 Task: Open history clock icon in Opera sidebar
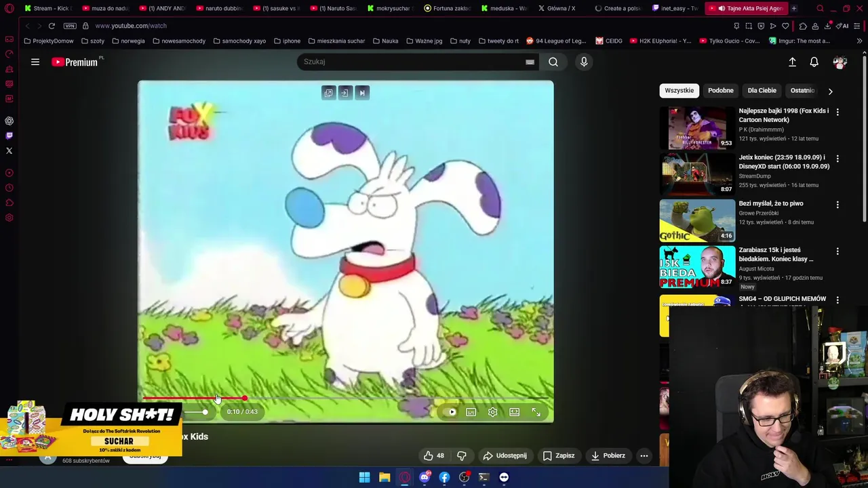coord(9,188)
